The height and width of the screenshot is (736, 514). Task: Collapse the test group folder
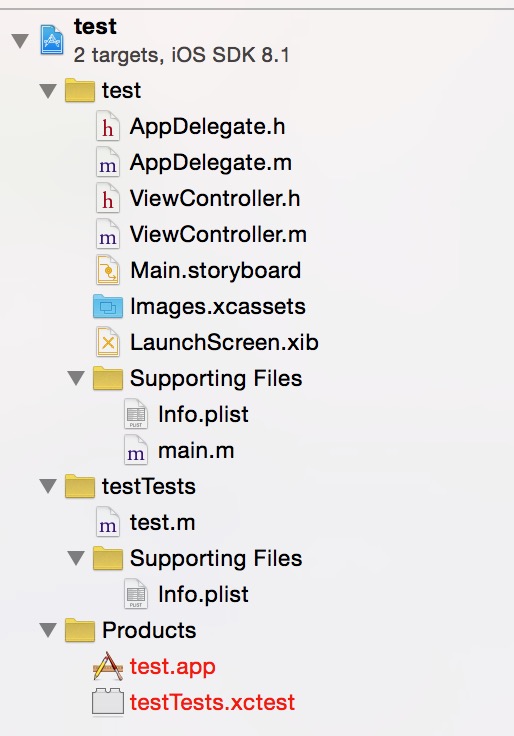tap(48, 91)
